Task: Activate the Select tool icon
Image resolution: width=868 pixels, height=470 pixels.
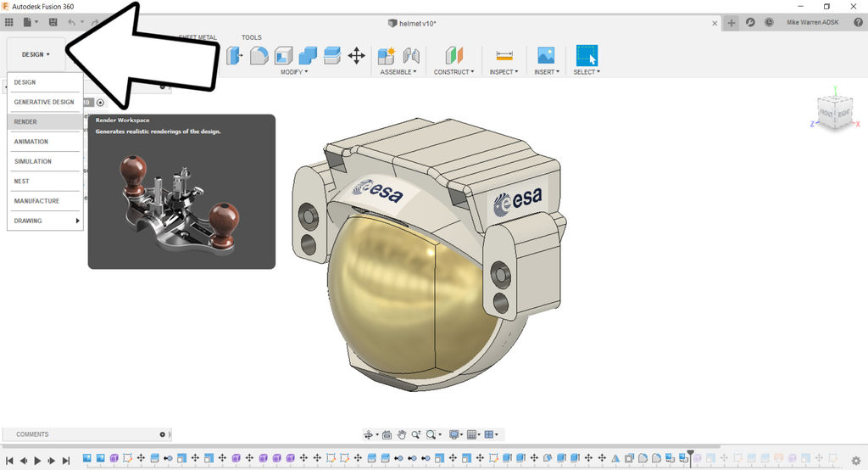Action: [587, 55]
